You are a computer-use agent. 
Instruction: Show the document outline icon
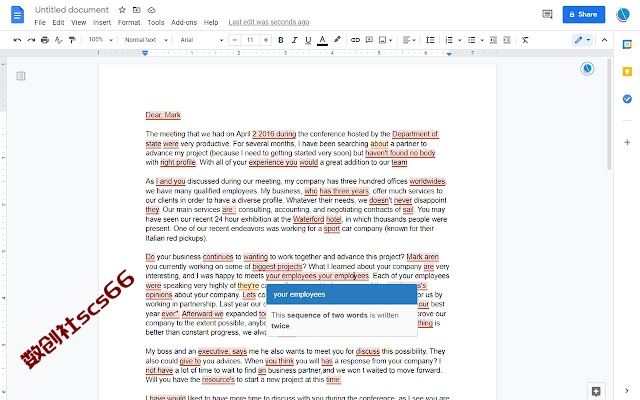tap(21, 76)
